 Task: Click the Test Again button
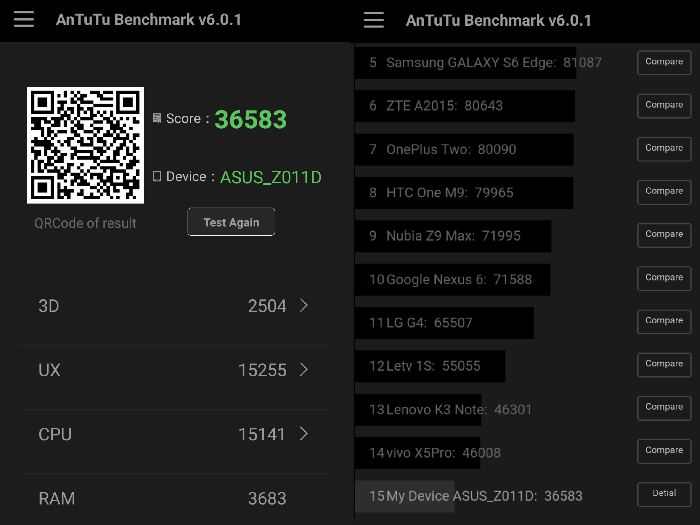coord(231,222)
